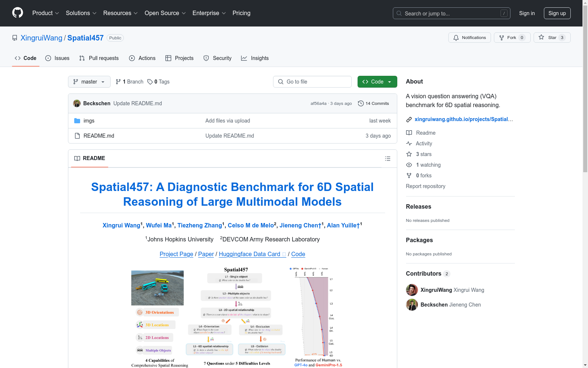Open commit hash af56a4a

(x=318, y=103)
